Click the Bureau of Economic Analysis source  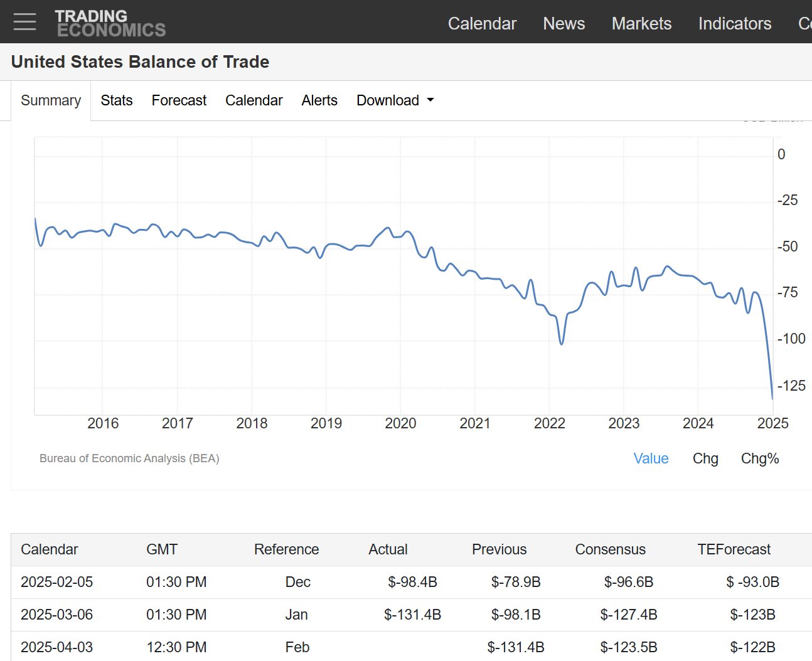point(129,458)
